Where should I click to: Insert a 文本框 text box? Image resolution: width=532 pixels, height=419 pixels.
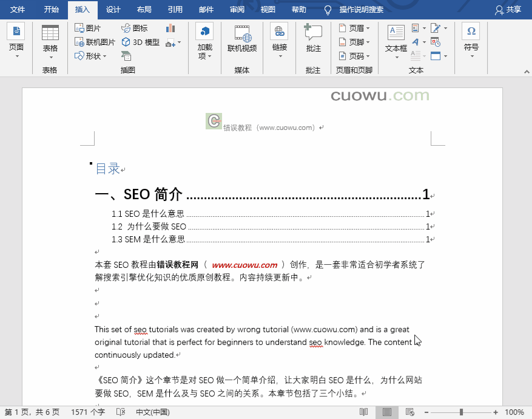(396, 41)
